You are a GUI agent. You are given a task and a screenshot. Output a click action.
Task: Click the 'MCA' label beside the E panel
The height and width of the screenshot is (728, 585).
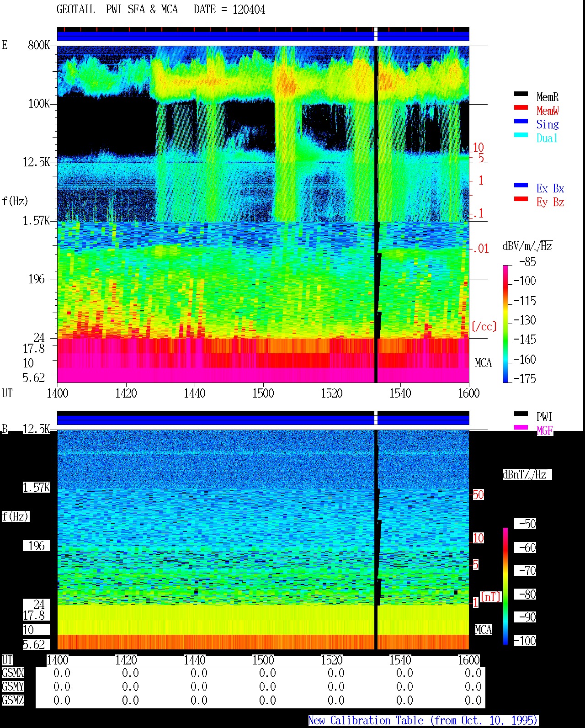(x=483, y=363)
